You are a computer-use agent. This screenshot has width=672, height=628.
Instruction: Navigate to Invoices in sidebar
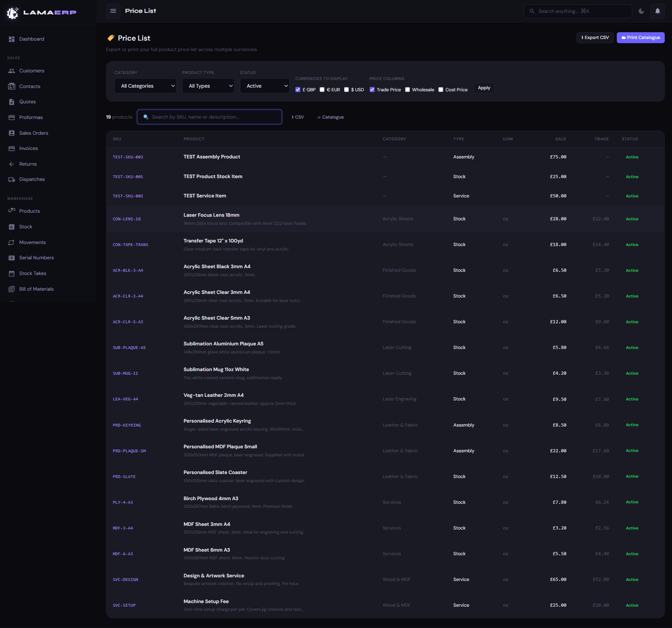pos(28,148)
